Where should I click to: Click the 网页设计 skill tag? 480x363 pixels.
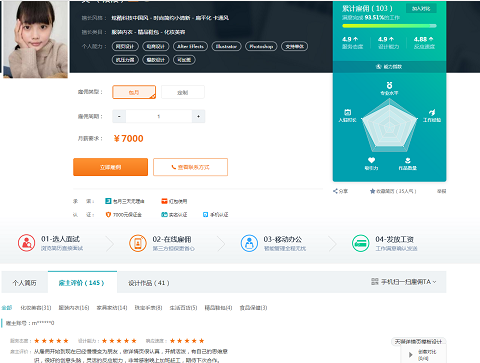pyautogui.click(x=125, y=46)
